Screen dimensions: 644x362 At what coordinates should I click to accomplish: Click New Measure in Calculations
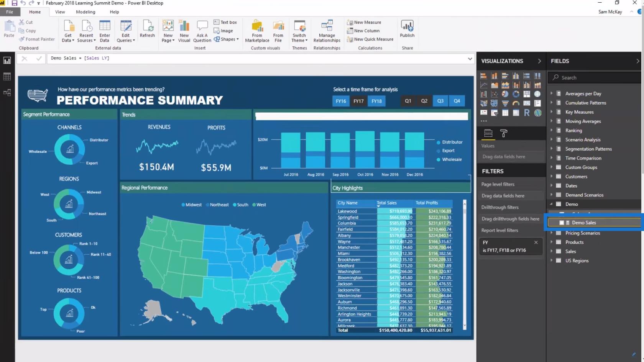[364, 22]
